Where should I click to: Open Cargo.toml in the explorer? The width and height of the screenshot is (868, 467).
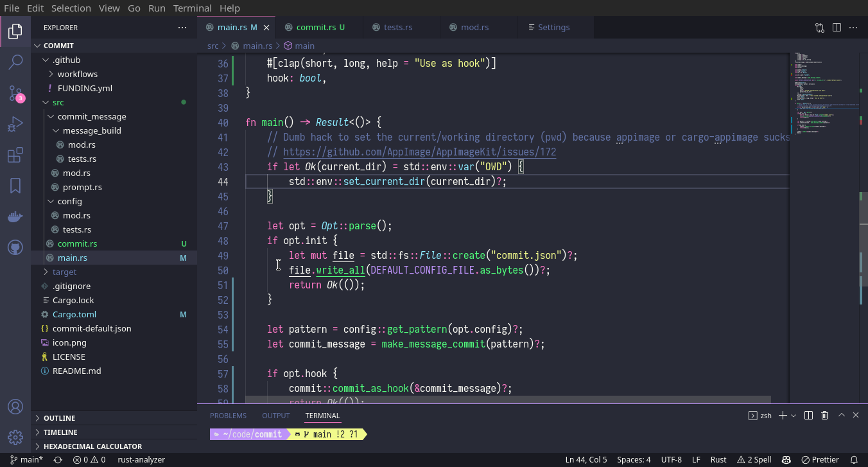114,314
